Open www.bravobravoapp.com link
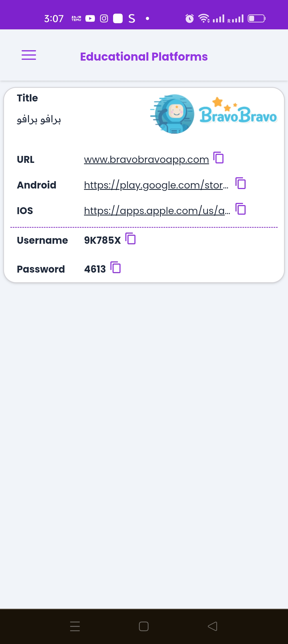Viewport: 288px width, 644px height. (146, 160)
